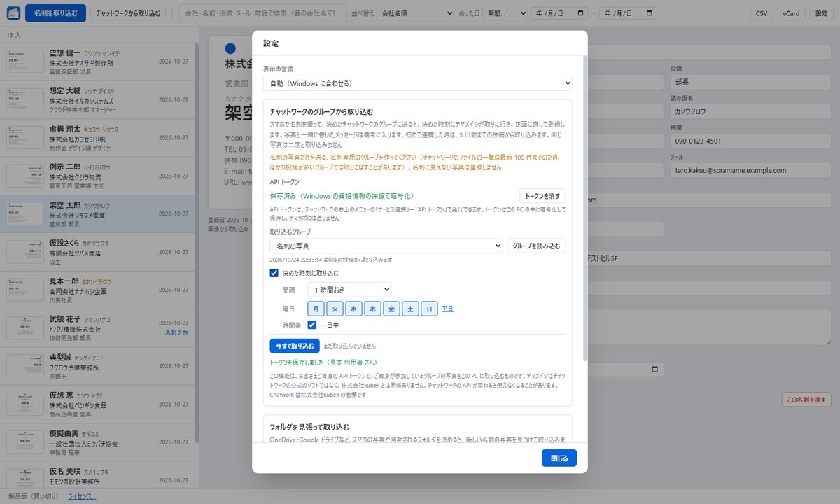The height and width of the screenshot is (504, 840).
Task: Click the トークンを消す button
Action: click(542, 196)
